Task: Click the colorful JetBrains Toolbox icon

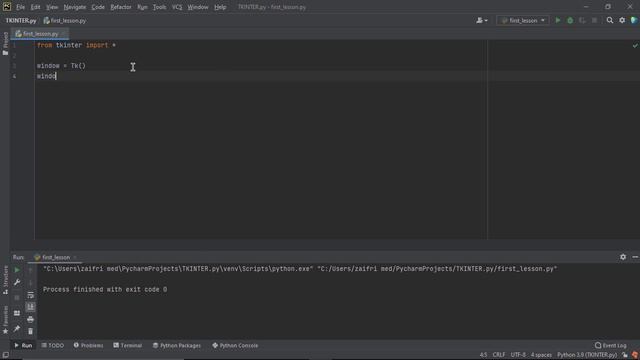Action: [634, 20]
